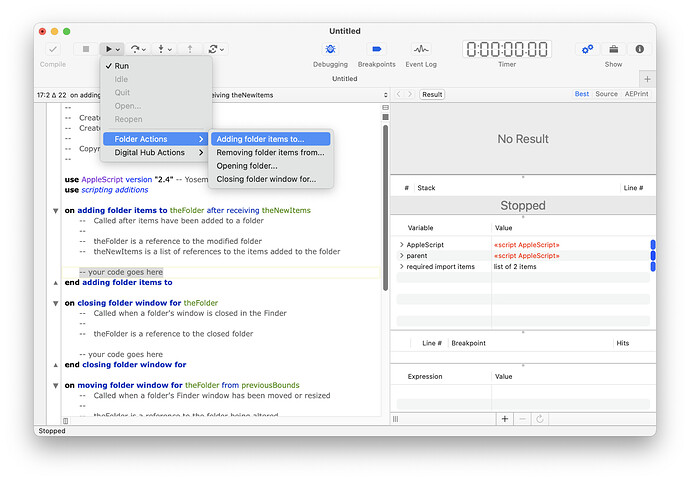Add a new tab with plus button
Screen dimensions: 690x481
pos(647,79)
